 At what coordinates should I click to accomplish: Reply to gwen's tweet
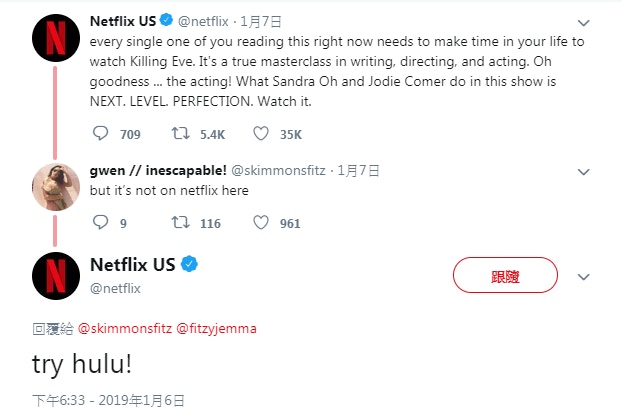coord(101,223)
